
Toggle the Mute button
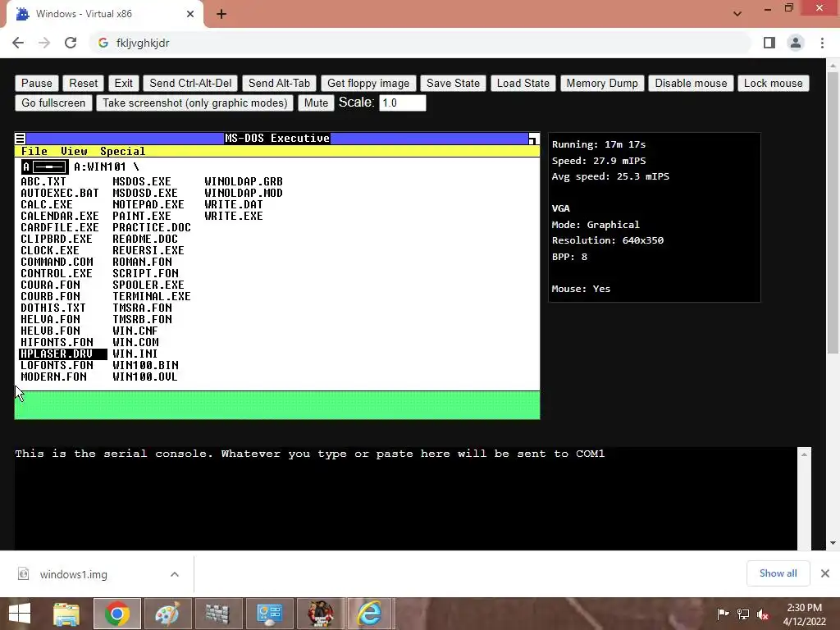point(316,103)
